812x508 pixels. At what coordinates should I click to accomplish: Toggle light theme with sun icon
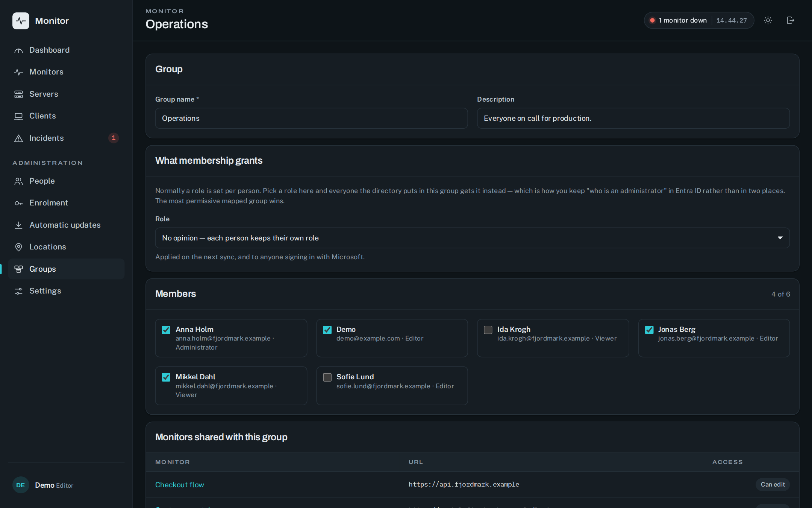(768, 20)
